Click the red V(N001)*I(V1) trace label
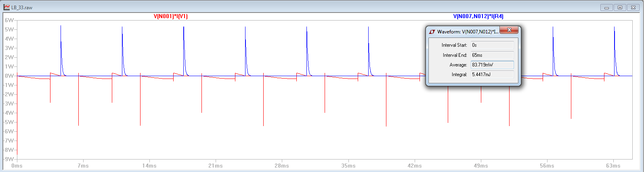 click(170, 17)
